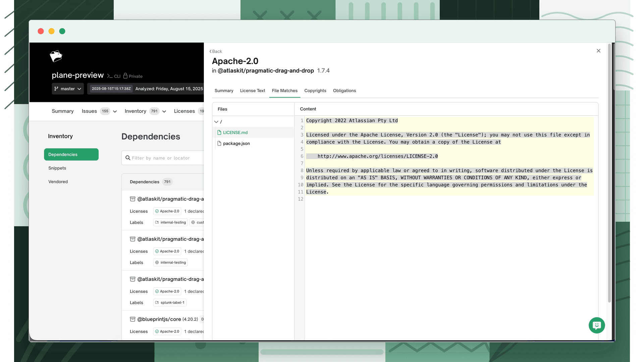Screen dimensions: 644x362
Task: Collapse the root folder in Files
Action: pos(216,122)
